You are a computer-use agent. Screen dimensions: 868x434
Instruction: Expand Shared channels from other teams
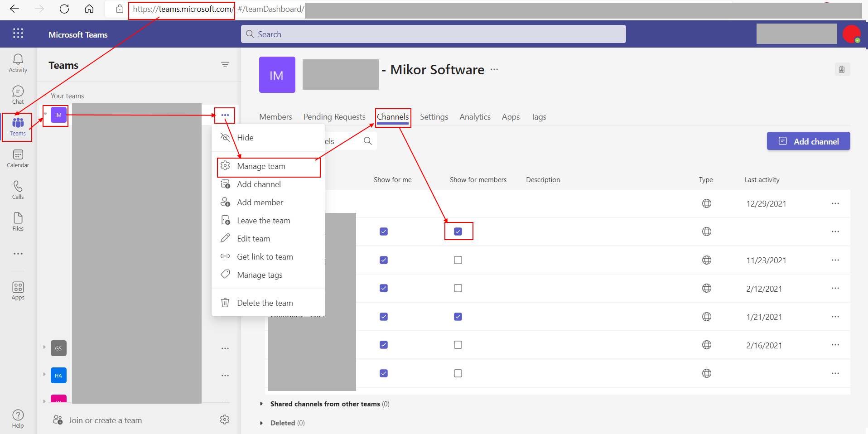[261, 404]
